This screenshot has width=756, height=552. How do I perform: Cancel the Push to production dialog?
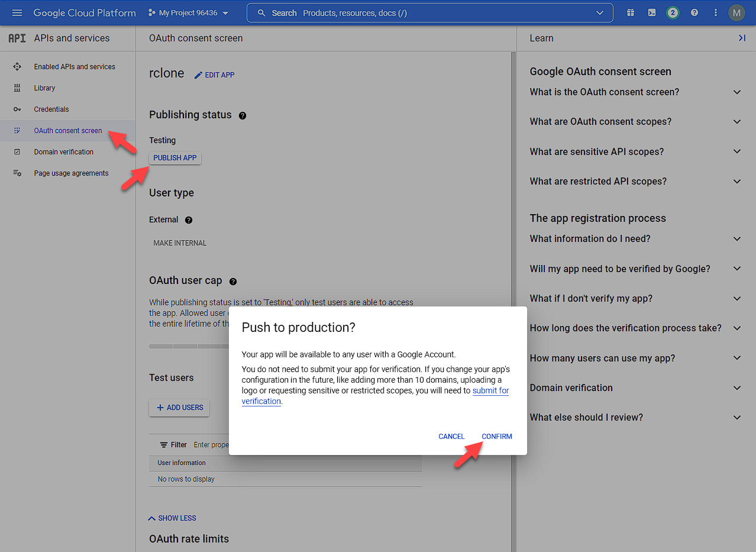451,437
